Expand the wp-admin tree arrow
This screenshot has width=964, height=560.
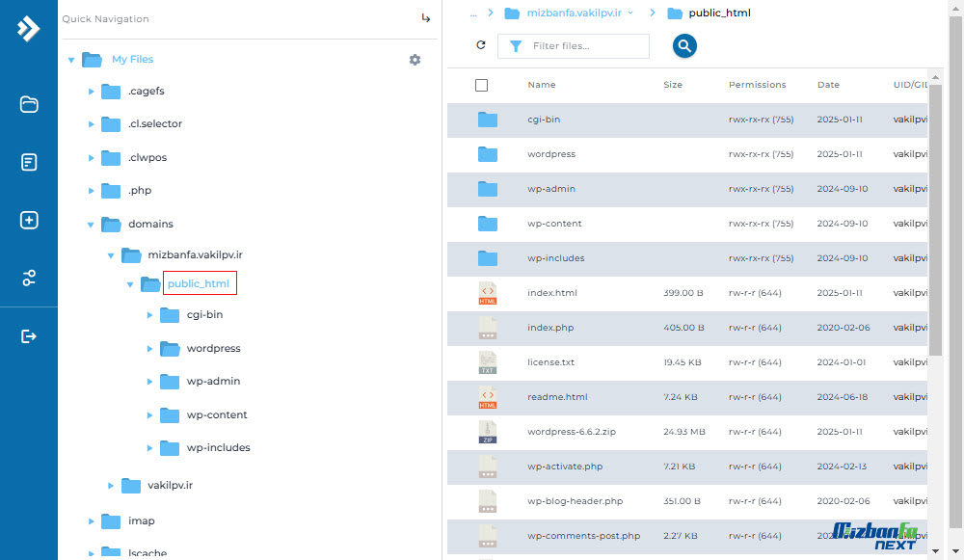(x=149, y=382)
